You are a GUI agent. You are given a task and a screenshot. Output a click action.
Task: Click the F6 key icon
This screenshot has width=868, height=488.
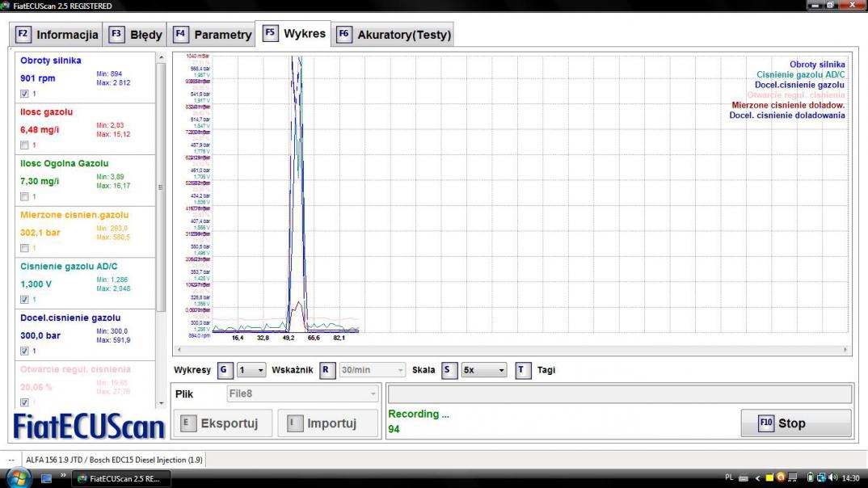pos(343,34)
